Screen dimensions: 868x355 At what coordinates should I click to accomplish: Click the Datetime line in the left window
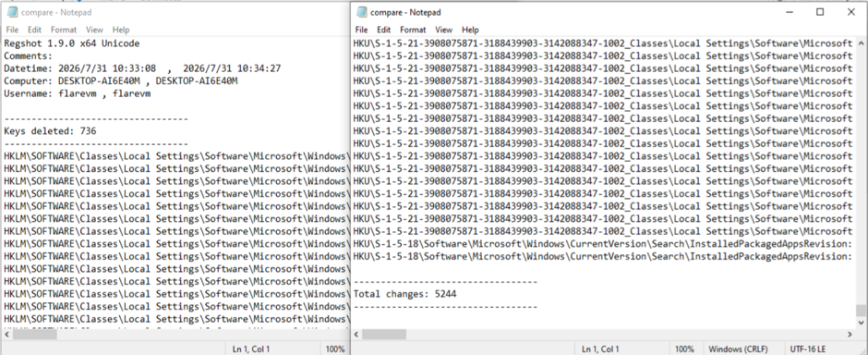142,68
